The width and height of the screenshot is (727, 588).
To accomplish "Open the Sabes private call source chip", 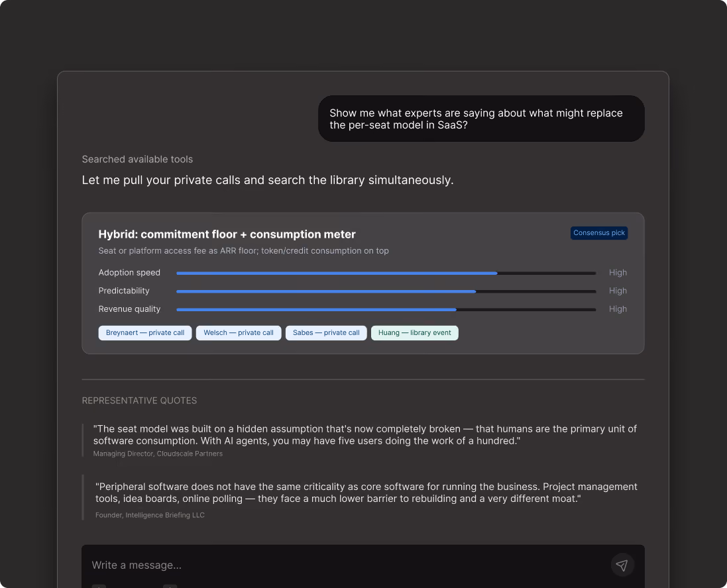I will (x=326, y=332).
